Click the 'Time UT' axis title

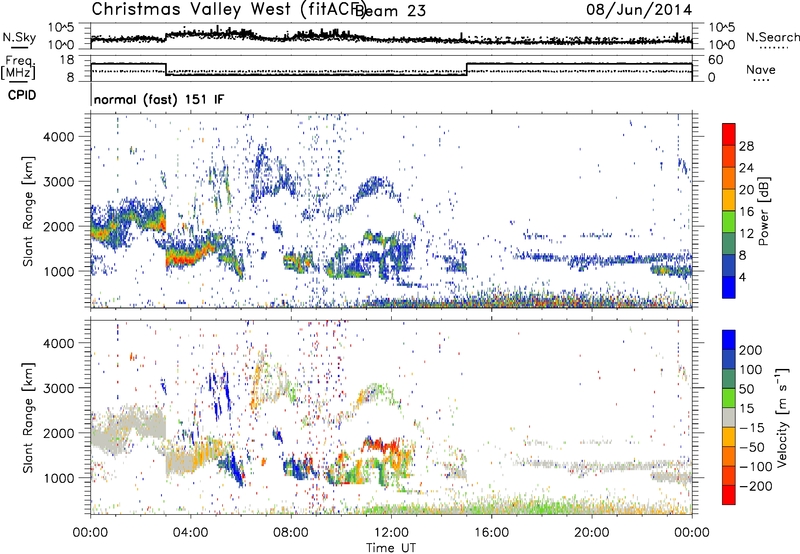click(391, 548)
